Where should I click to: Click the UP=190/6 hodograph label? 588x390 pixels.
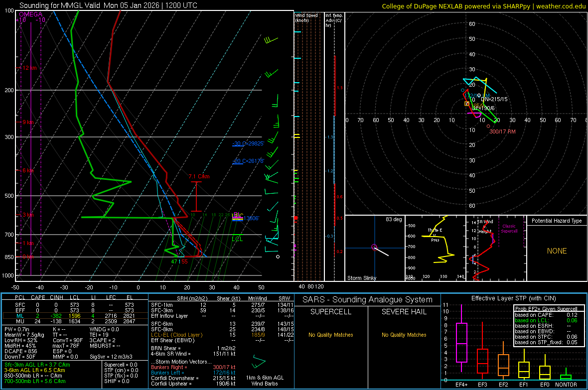pos(483,108)
